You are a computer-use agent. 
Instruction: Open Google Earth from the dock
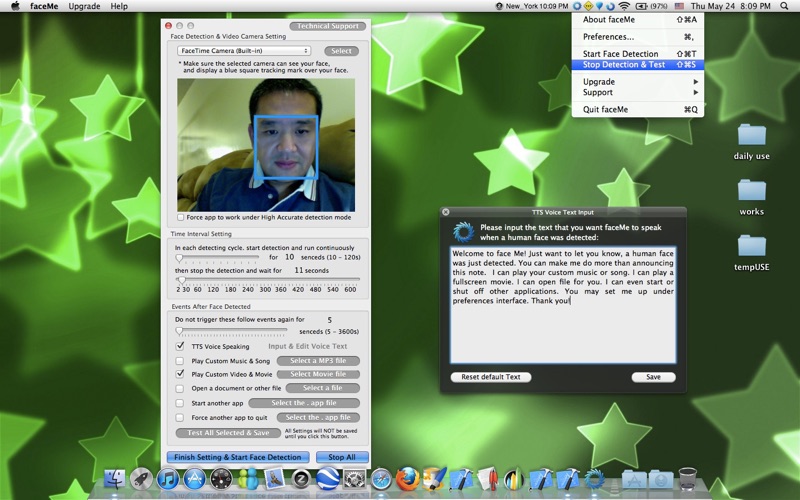tap(327, 479)
